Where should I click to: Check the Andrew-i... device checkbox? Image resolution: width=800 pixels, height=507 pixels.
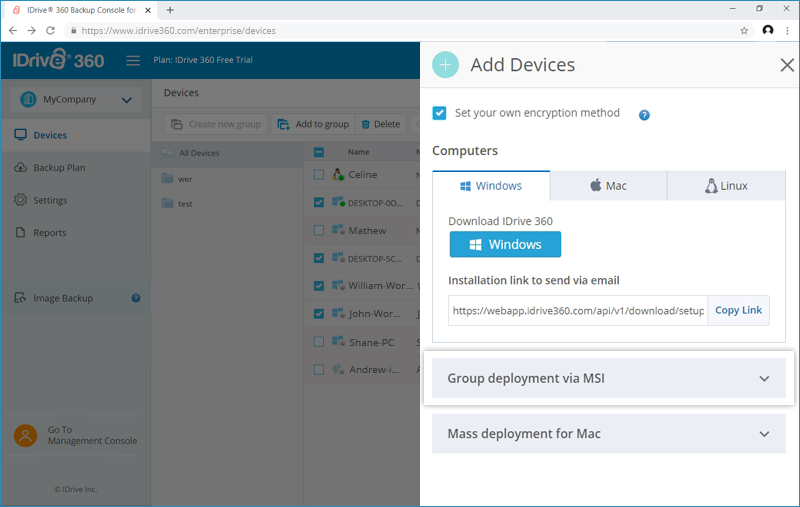tap(319, 369)
